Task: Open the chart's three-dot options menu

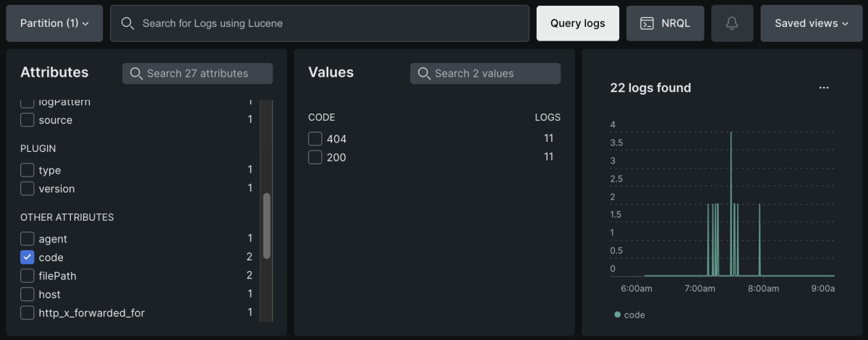Action: (823, 88)
